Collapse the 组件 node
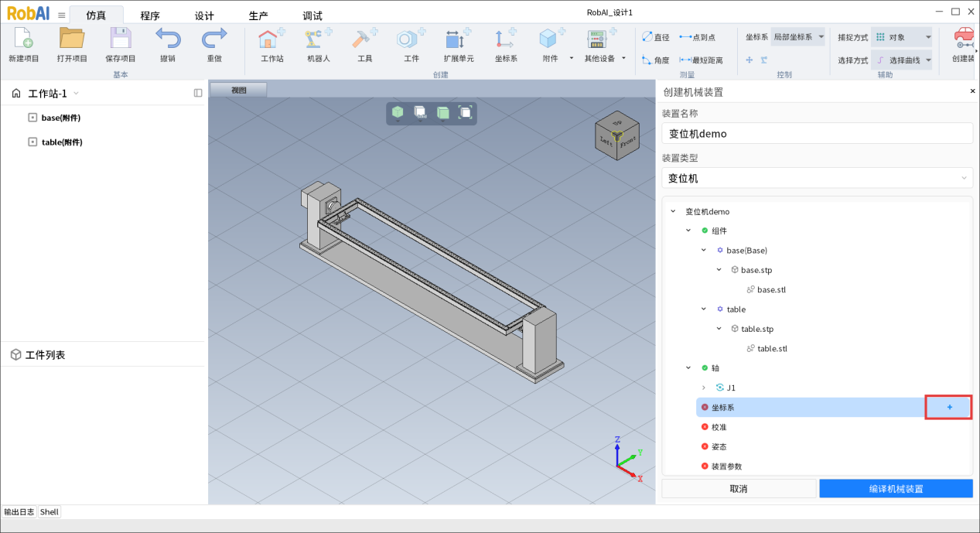The image size is (980, 533). tap(688, 231)
